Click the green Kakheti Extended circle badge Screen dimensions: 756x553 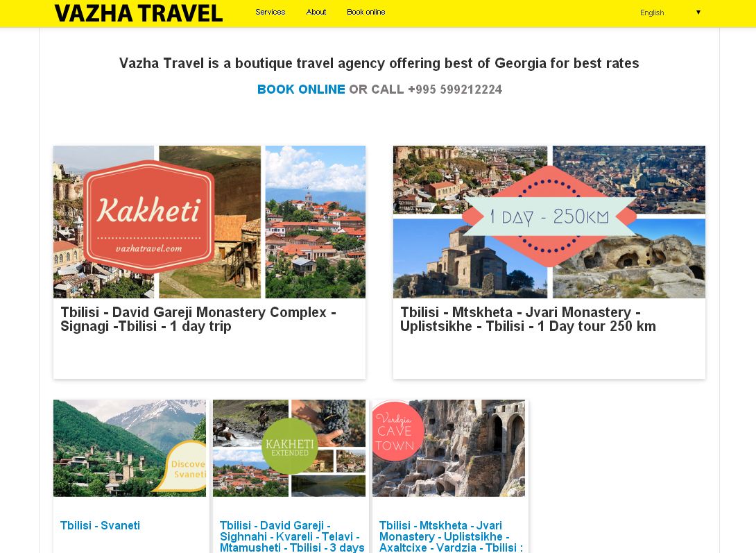pyautogui.click(x=290, y=446)
